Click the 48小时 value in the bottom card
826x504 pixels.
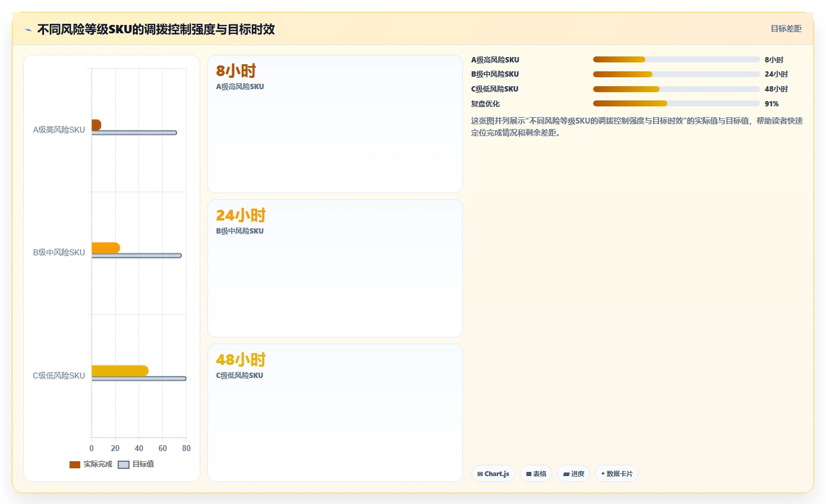pyautogui.click(x=241, y=360)
